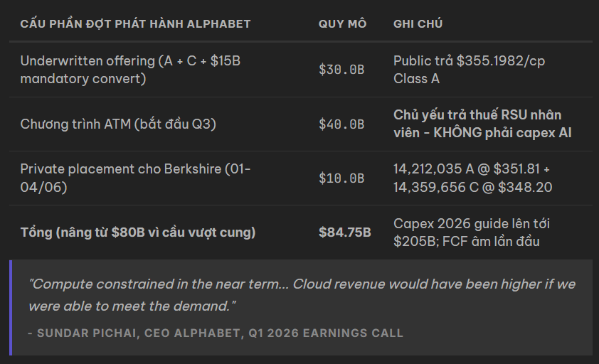Select the Tổng total row label
Viewport: 599px width, 364px height.
[x=138, y=232]
